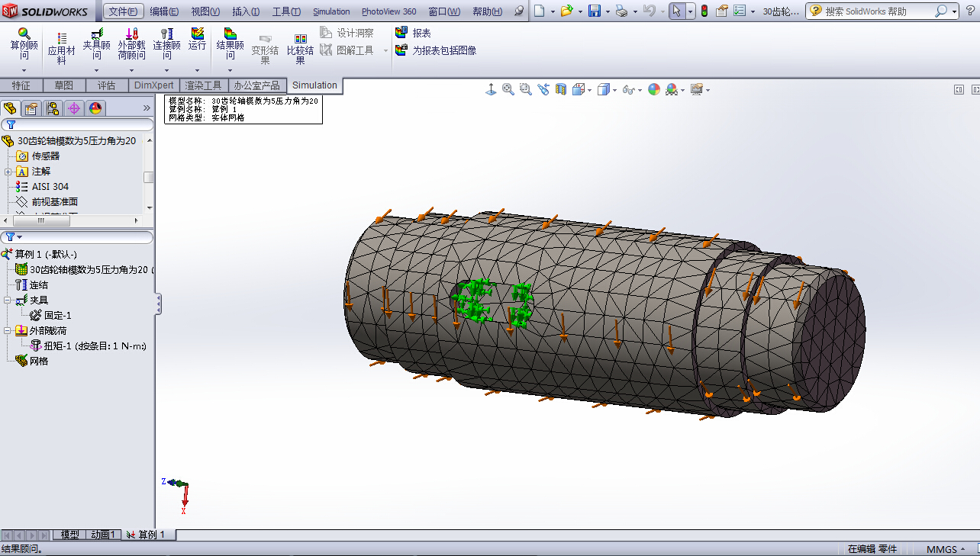Switch to the DimXpert tab
The width and height of the screenshot is (980, 556).
click(154, 85)
